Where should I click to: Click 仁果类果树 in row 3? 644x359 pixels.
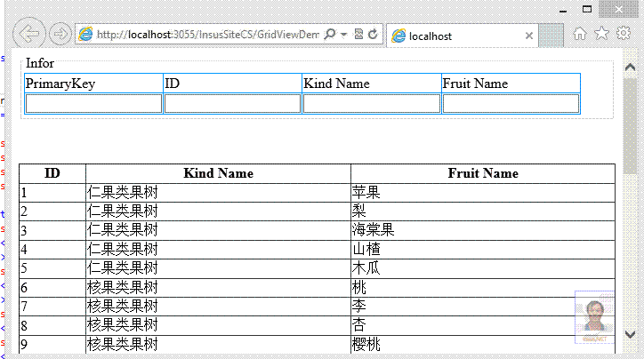point(123,230)
